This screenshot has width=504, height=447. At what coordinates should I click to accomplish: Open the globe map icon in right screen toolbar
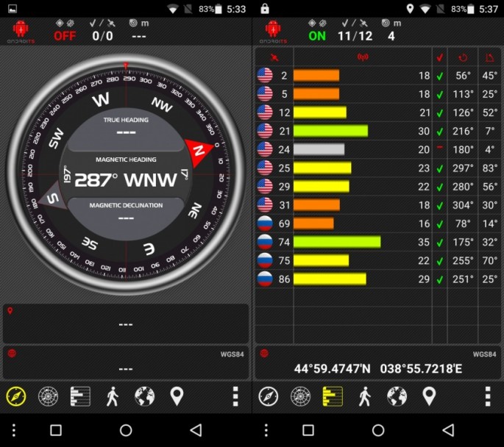(397, 396)
